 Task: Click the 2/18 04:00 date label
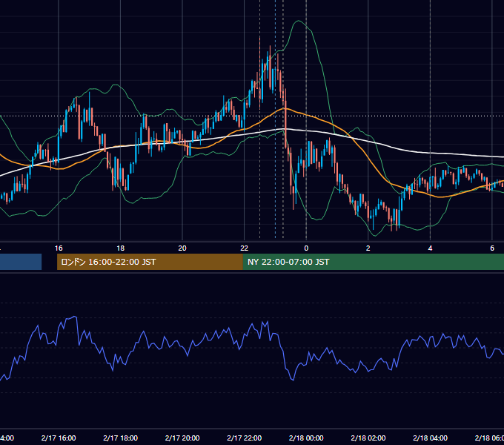[x=430, y=438]
